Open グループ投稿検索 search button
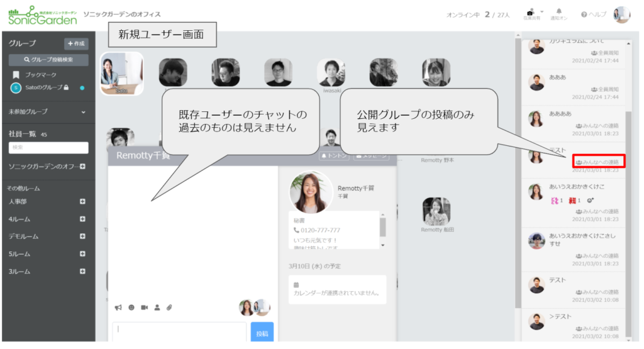644x349 pixels. pos(48,60)
